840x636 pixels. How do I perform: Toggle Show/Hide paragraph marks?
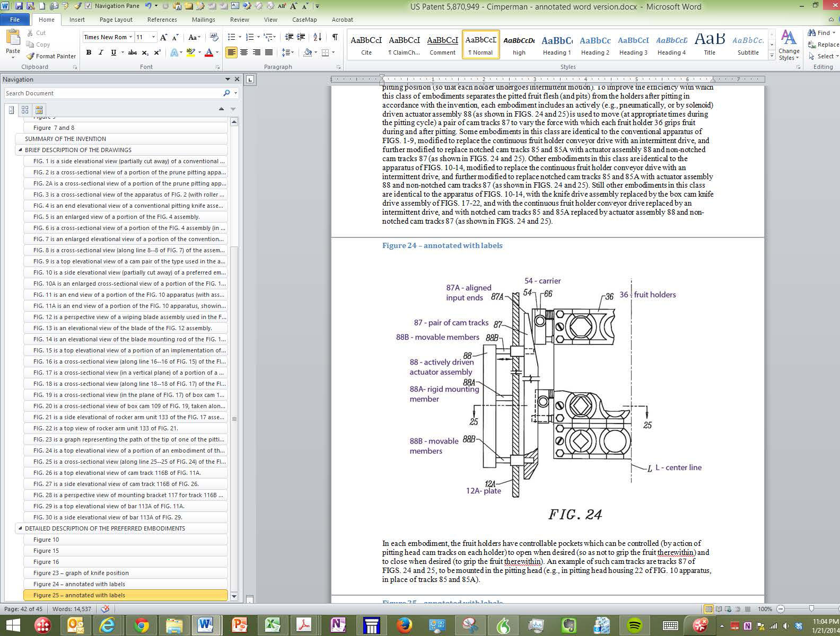coord(335,37)
